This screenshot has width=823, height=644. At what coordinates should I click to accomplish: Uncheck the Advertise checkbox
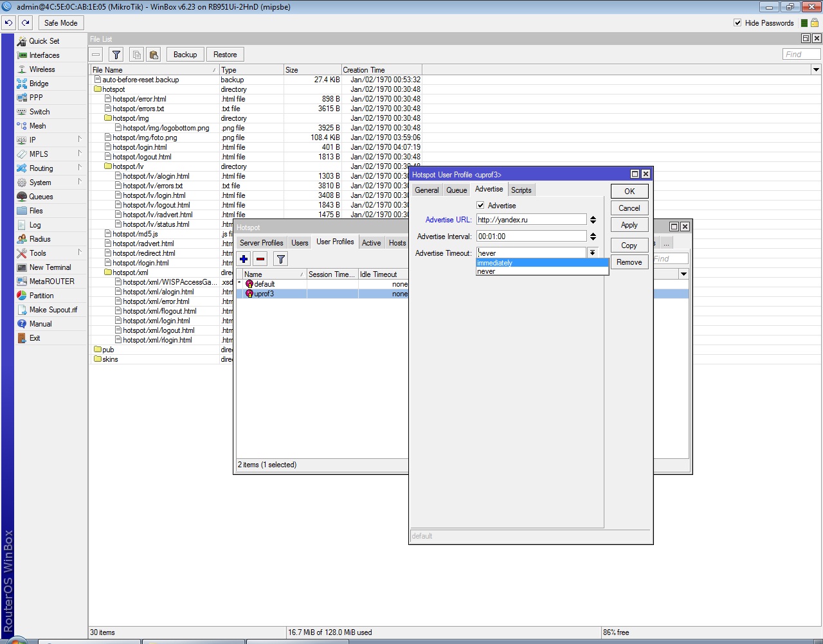480,206
